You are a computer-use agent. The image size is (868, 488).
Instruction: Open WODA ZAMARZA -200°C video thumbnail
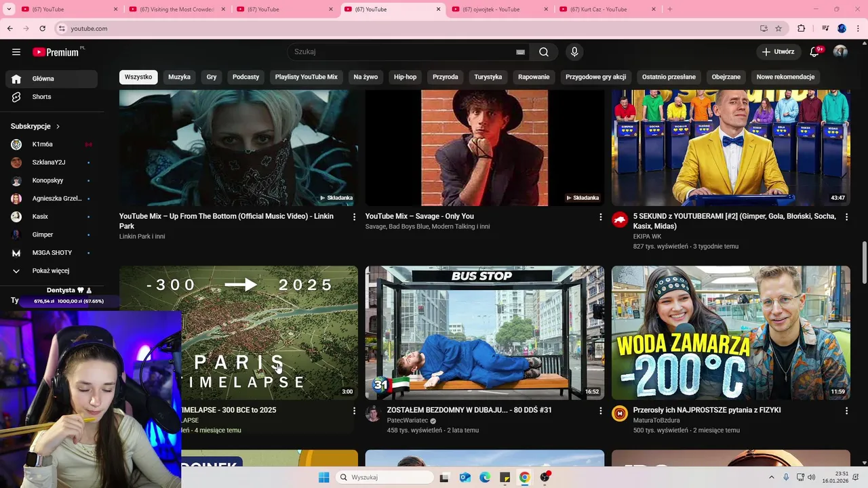click(x=731, y=333)
